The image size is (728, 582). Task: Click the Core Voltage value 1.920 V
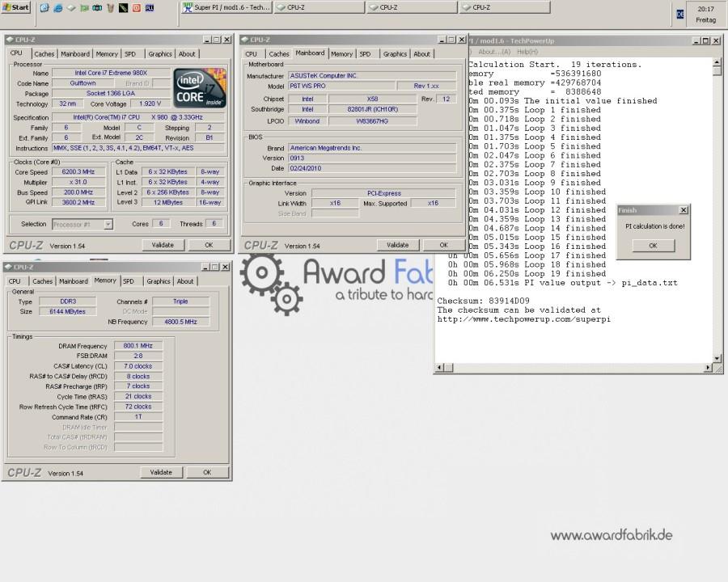pos(150,104)
